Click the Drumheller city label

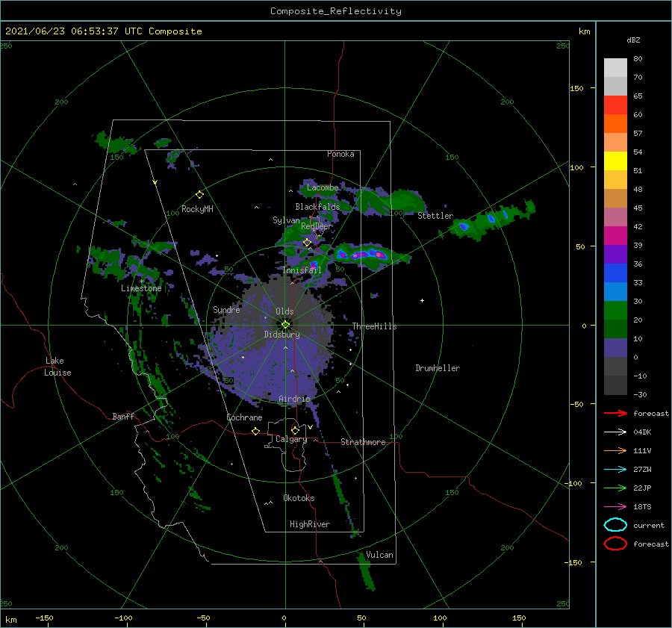[438, 368]
